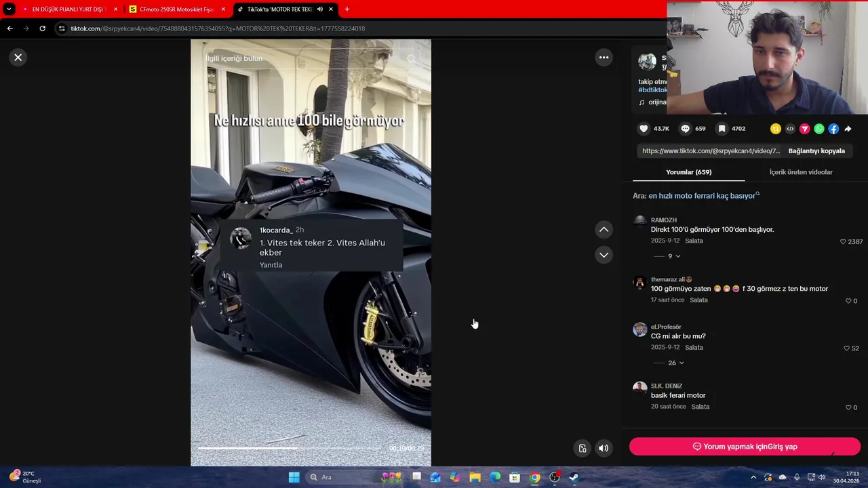
Task: Reply to themaraz ali comment via Salata
Action: pos(698,300)
